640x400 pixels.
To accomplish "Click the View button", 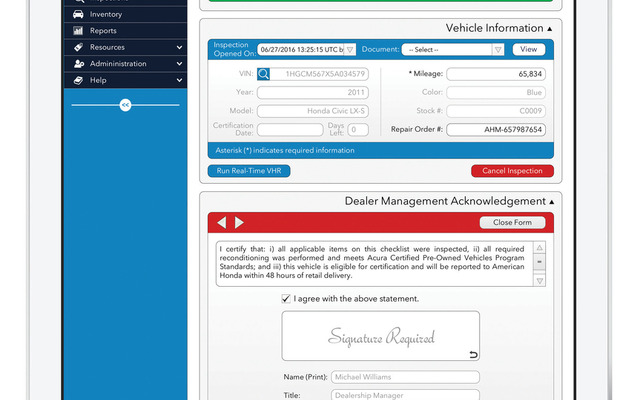I will (529, 49).
